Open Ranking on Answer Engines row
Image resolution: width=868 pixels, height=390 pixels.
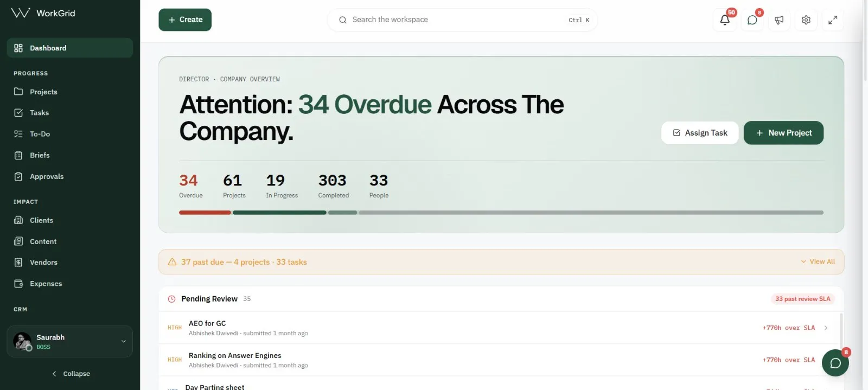[499, 360]
